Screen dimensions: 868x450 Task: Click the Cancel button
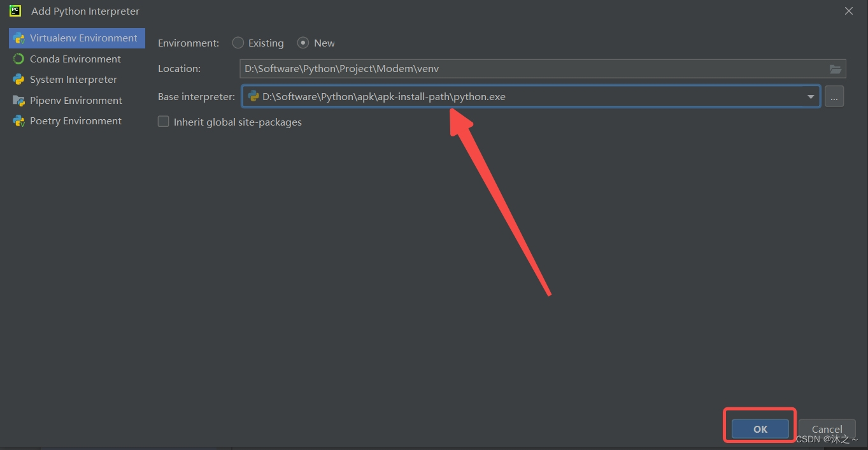click(x=827, y=429)
